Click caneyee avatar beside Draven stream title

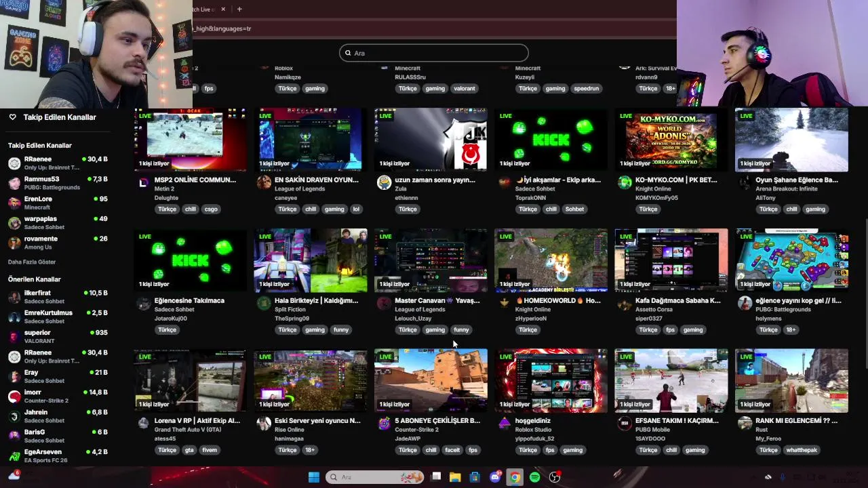(x=264, y=182)
